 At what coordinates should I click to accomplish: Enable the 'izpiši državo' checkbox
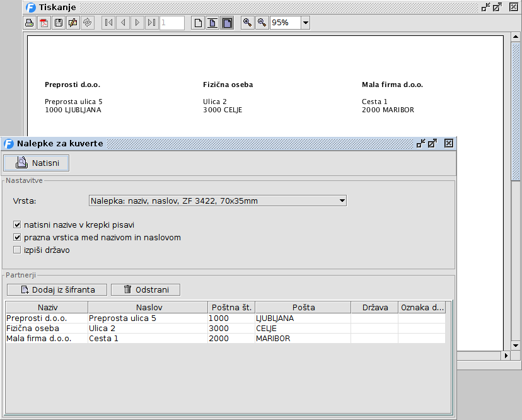[x=18, y=250]
